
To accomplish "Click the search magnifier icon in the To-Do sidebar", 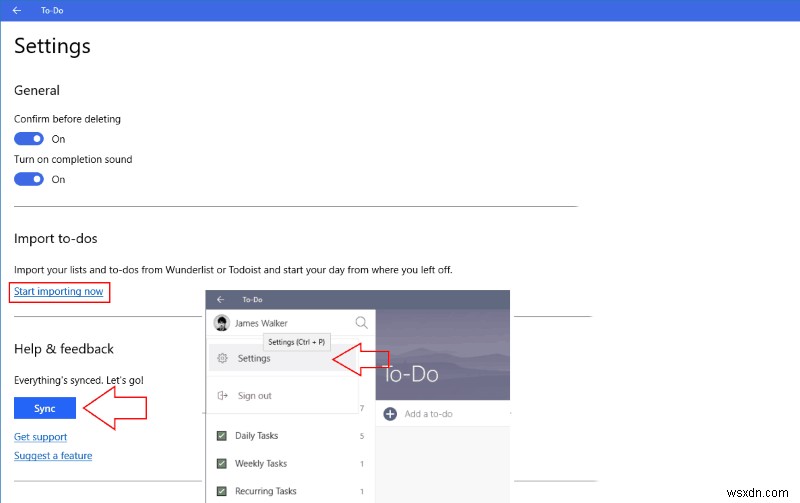I will tap(361, 322).
